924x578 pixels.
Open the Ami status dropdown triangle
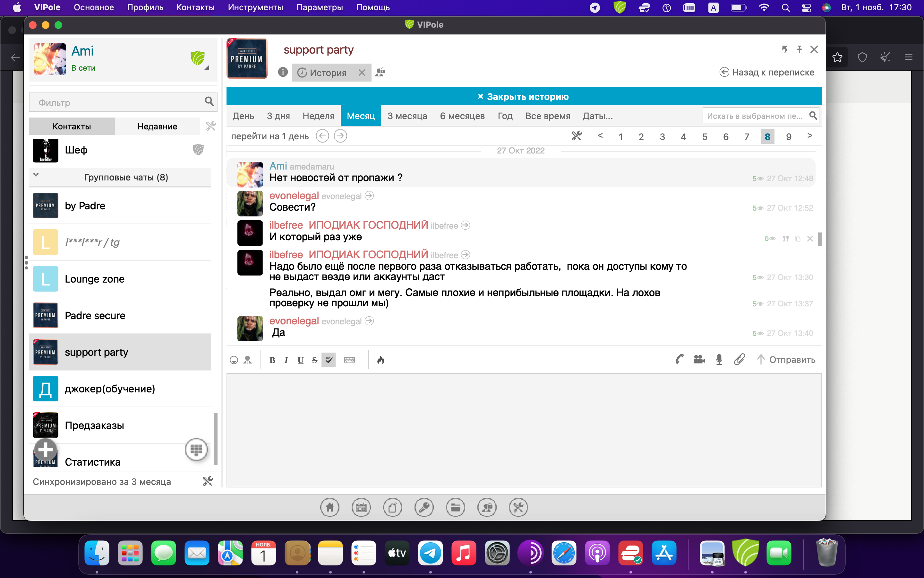[x=207, y=68]
